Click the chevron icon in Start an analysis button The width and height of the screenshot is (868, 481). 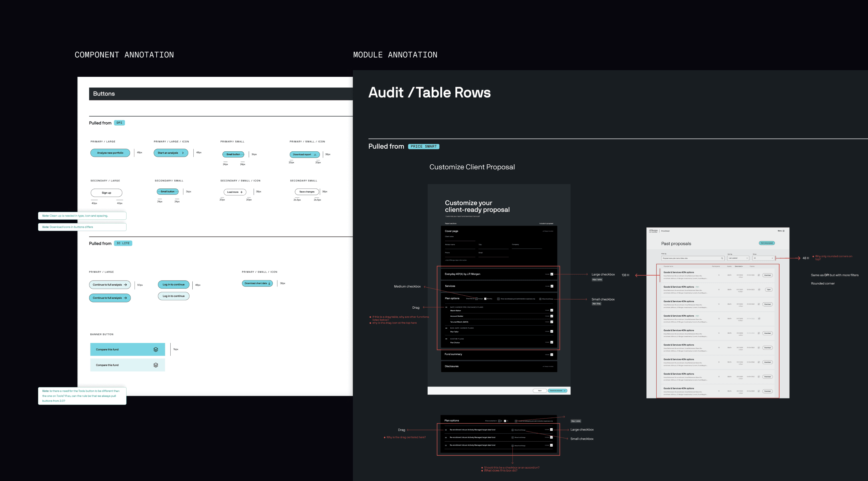[x=183, y=153]
